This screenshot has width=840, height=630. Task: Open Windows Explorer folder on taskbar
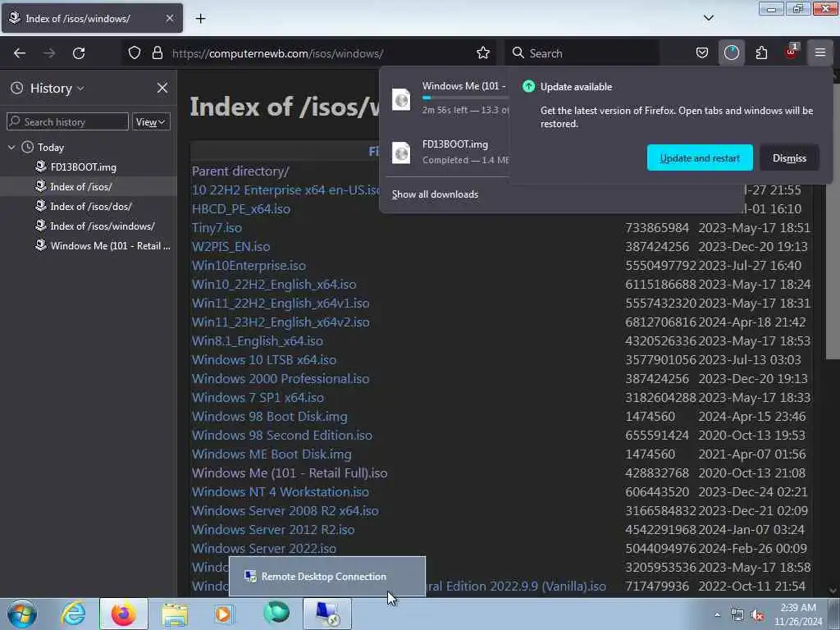pyautogui.click(x=175, y=614)
